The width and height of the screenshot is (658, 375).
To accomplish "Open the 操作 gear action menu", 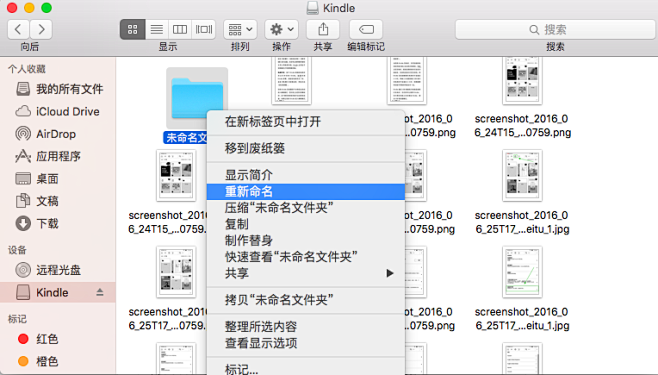I will [x=282, y=29].
